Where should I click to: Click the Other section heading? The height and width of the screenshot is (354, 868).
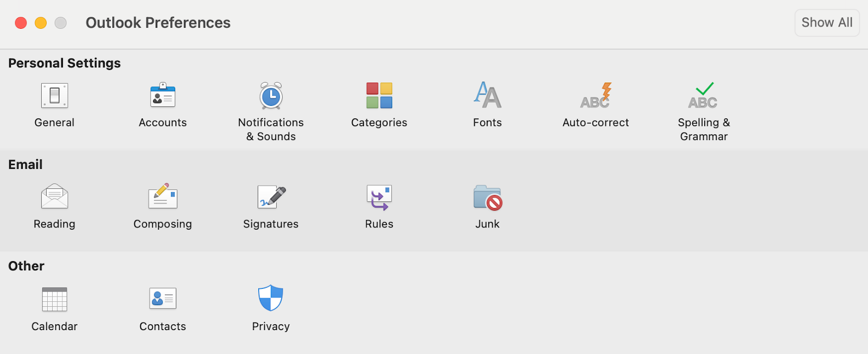[26, 266]
